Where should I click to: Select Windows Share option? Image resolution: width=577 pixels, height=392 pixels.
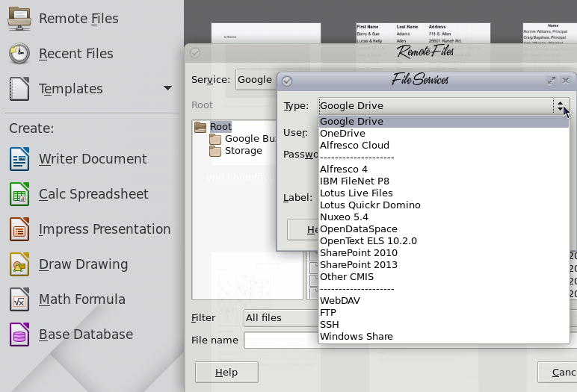[x=443, y=337]
